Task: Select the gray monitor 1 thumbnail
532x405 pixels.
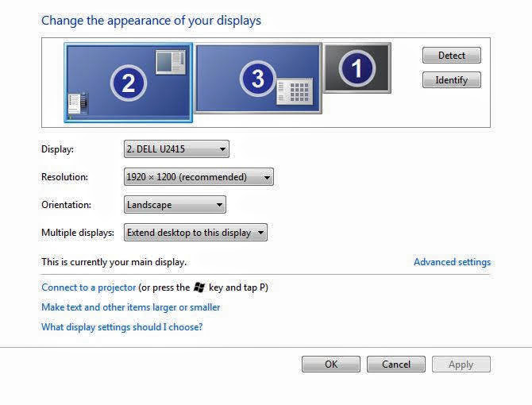Action: (x=357, y=67)
